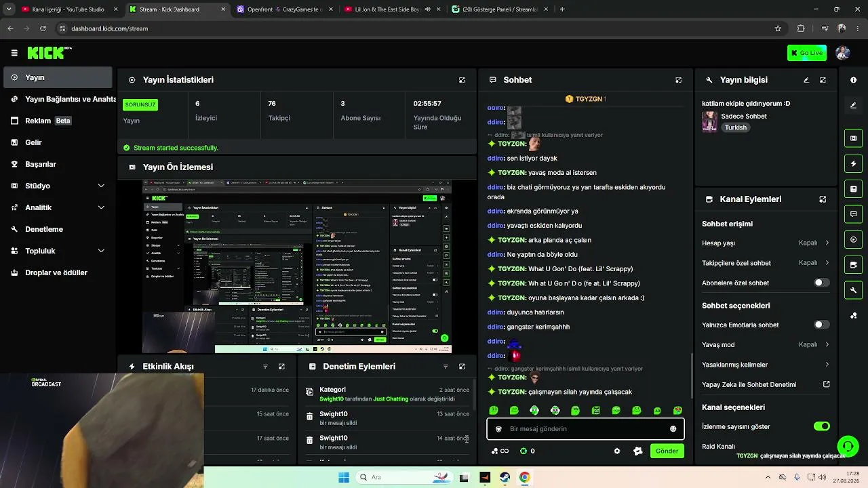The image size is (868, 488).
Task: Click the pencil edit icon in right sidebar
Action: [x=853, y=106]
